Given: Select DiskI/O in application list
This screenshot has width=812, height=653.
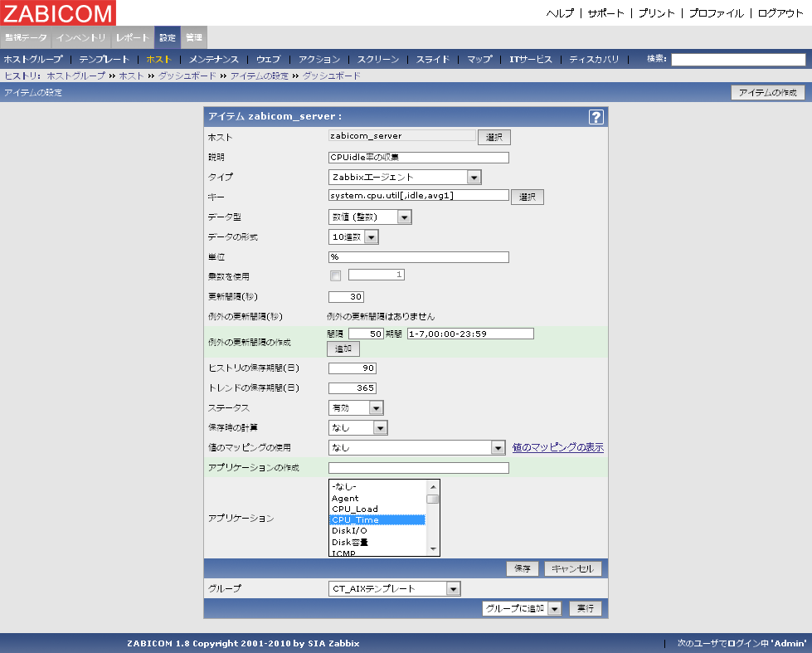Looking at the screenshot, I should click(x=377, y=531).
